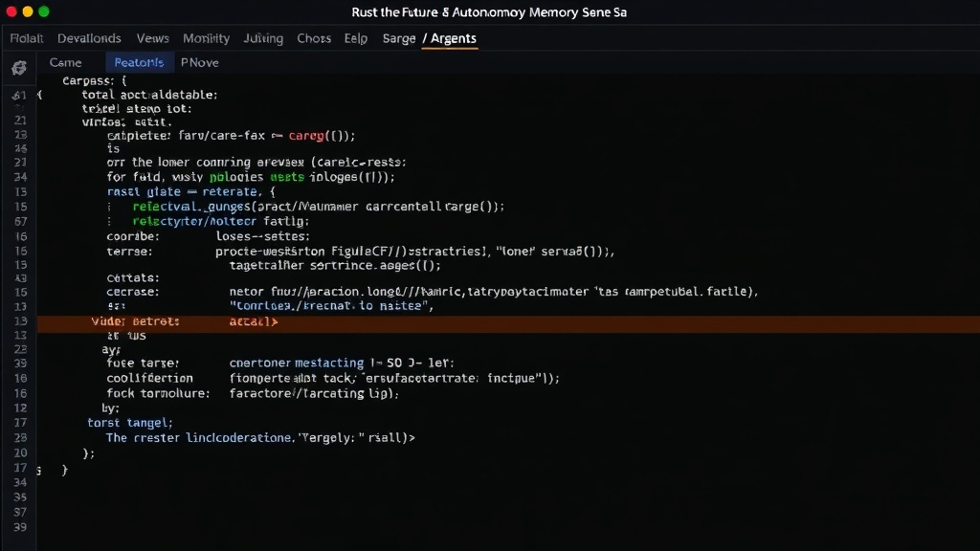The image size is (980, 551).
Task: Click 'relectyrter/holtecr' green text
Action: (x=194, y=221)
